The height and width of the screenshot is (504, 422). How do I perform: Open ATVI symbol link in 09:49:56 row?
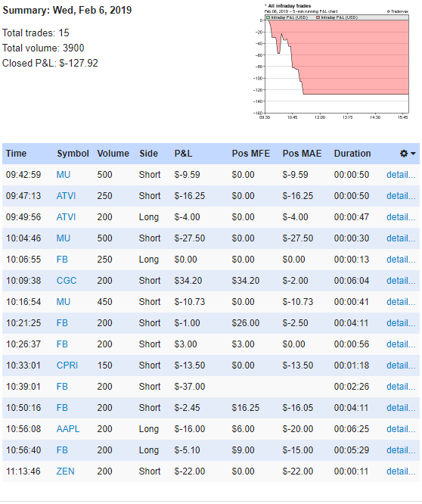[x=66, y=217]
